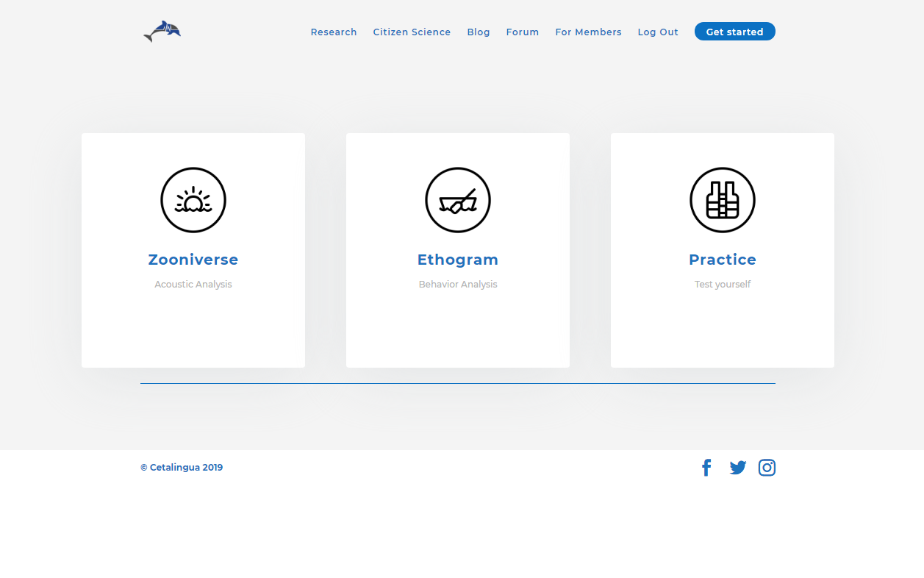Open the Research menu item
Viewport: 924px width, 578px height.
click(334, 32)
